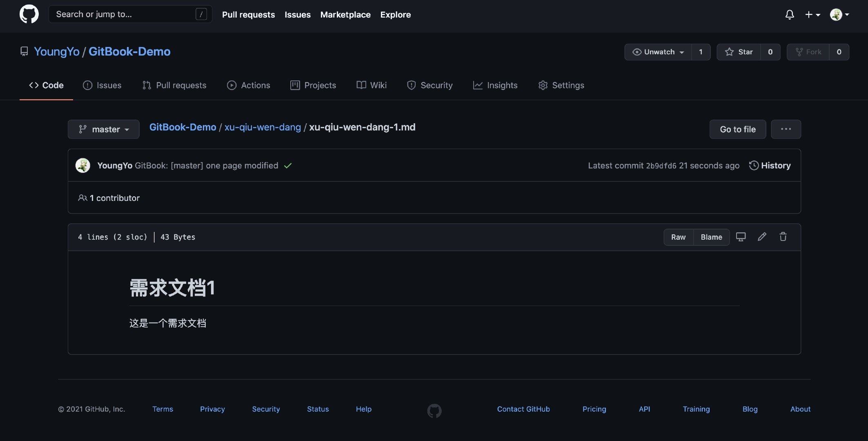Open the xu-qiu-wen-dang folder breadcrumb link
The width and height of the screenshot is (868, 441).
click(x=263, y=127)
